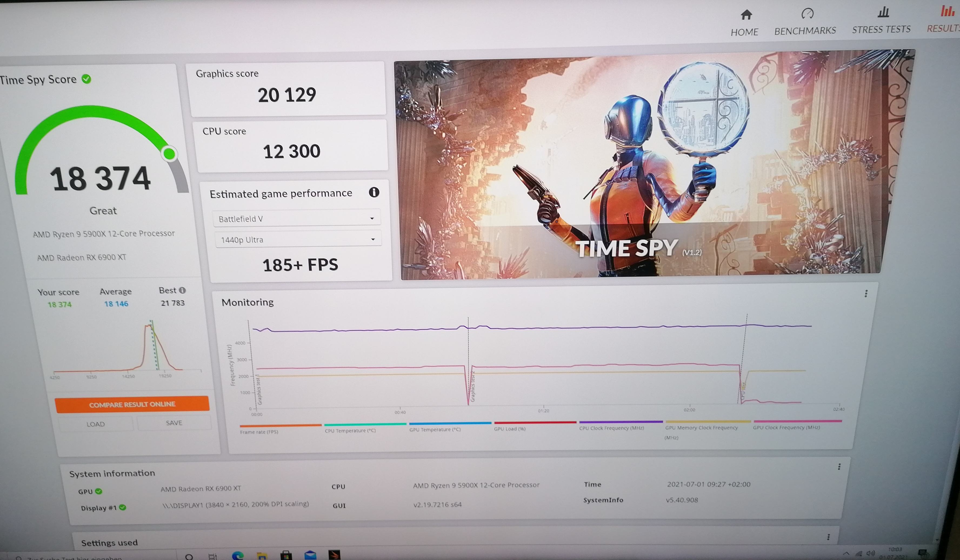Open Task View from the taskbar

point(213,556)
